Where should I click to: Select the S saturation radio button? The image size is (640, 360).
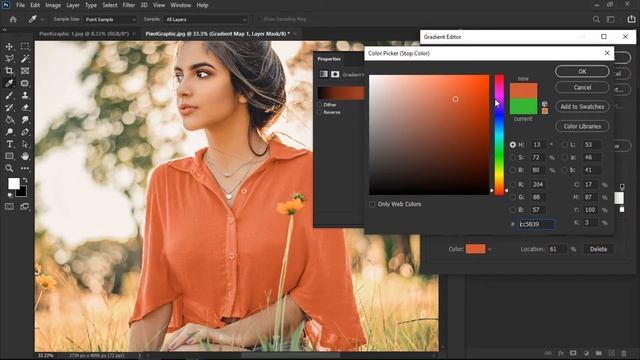[x=513, y=158]
